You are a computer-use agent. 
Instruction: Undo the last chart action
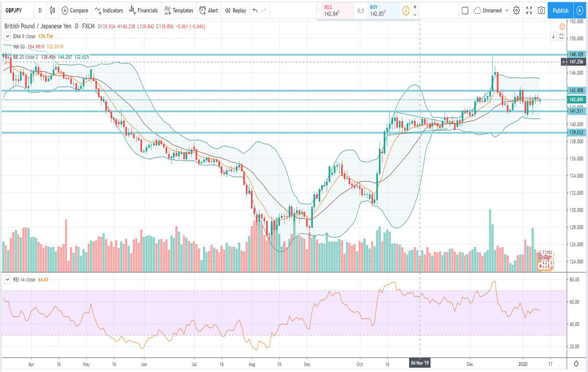click(255, 11)
